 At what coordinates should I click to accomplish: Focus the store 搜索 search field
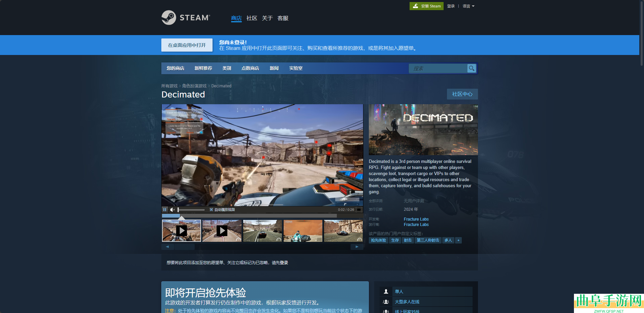coord(438,68)
